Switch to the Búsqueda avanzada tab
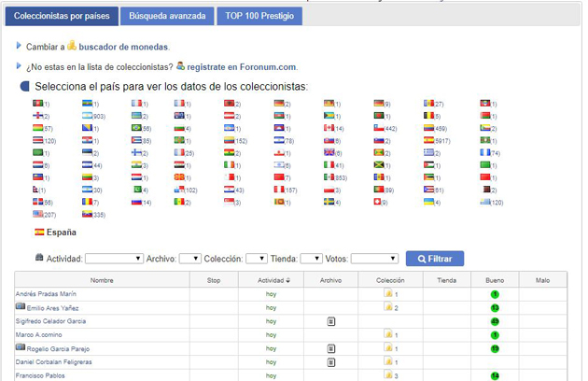The image size is (588, 381). [167, 16]
